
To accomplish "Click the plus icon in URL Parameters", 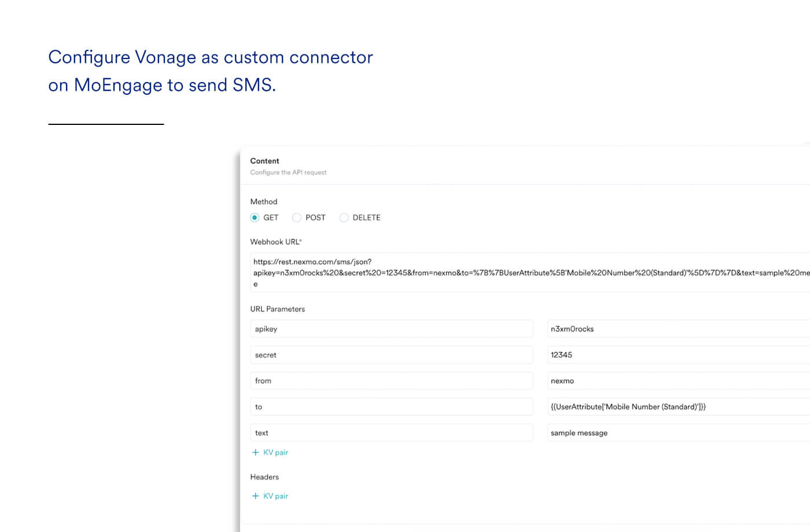I will (x=255, y=453).
